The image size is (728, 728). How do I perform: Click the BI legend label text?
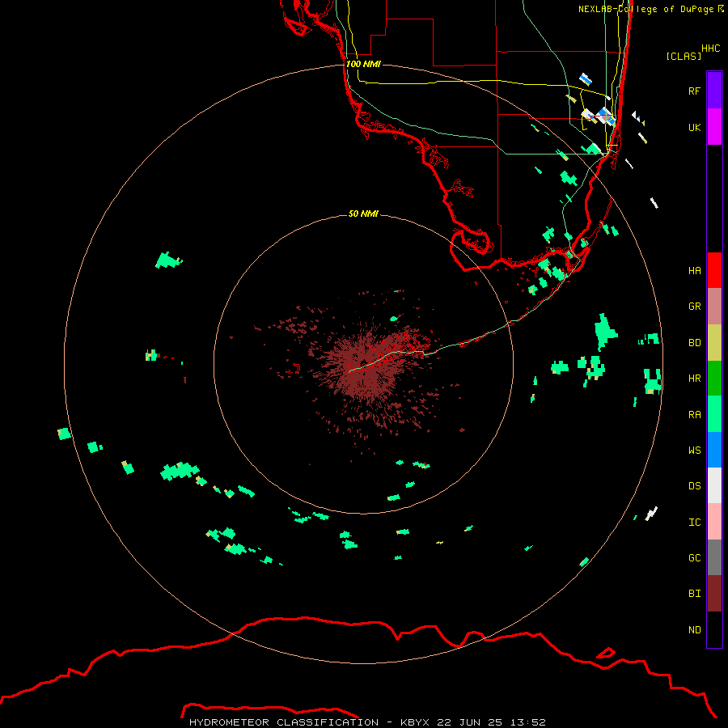pyautogui.click(x=694, y=594)
